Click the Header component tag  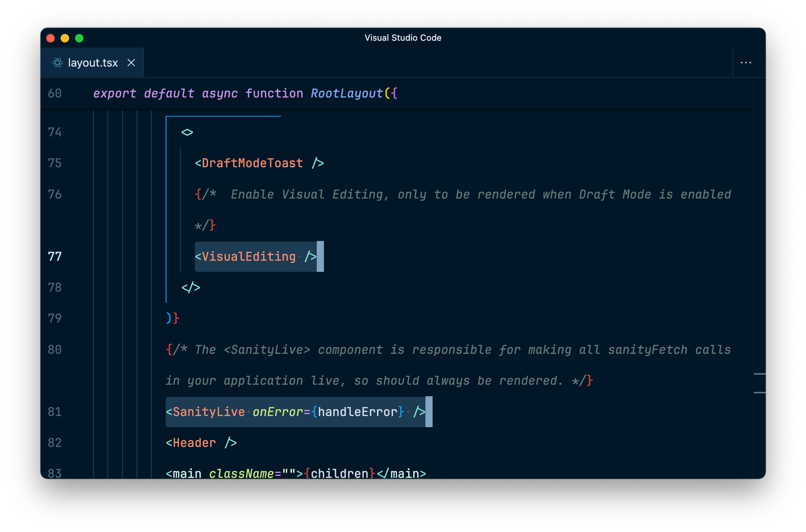coord(194,443)
